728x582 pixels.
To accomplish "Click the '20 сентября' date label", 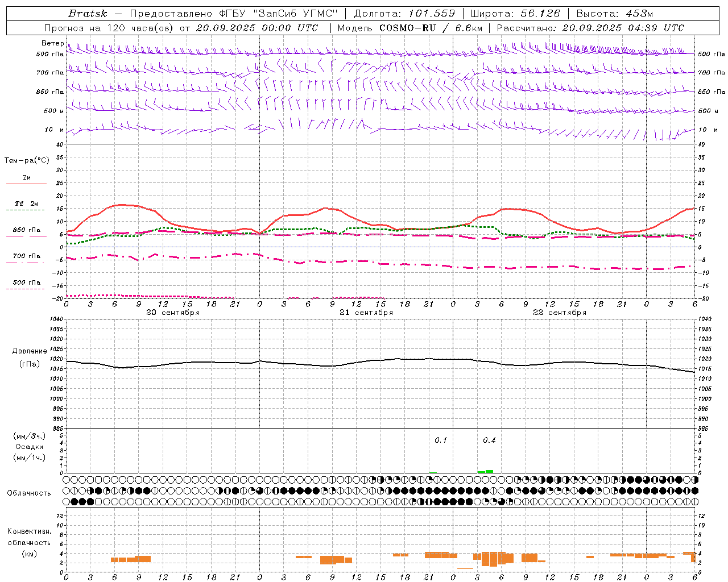I will (x=172, y=313).
